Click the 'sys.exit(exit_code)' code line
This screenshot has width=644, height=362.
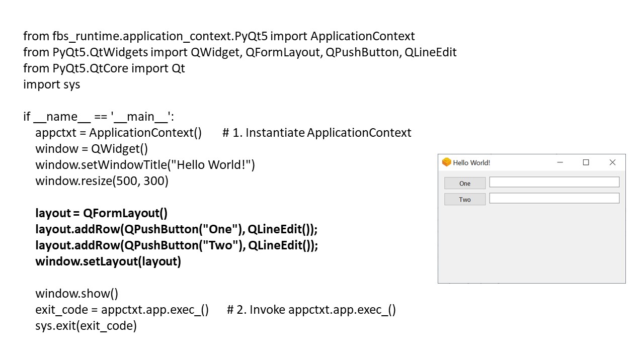tap(86, 326)
